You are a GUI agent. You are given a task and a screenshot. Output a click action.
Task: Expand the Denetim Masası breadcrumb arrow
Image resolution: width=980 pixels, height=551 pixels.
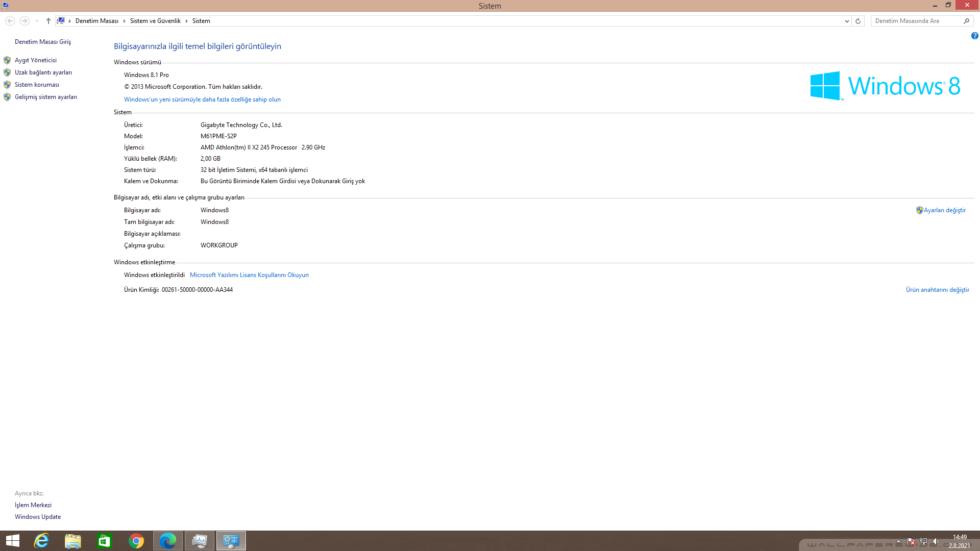click(x=124, y=21)
